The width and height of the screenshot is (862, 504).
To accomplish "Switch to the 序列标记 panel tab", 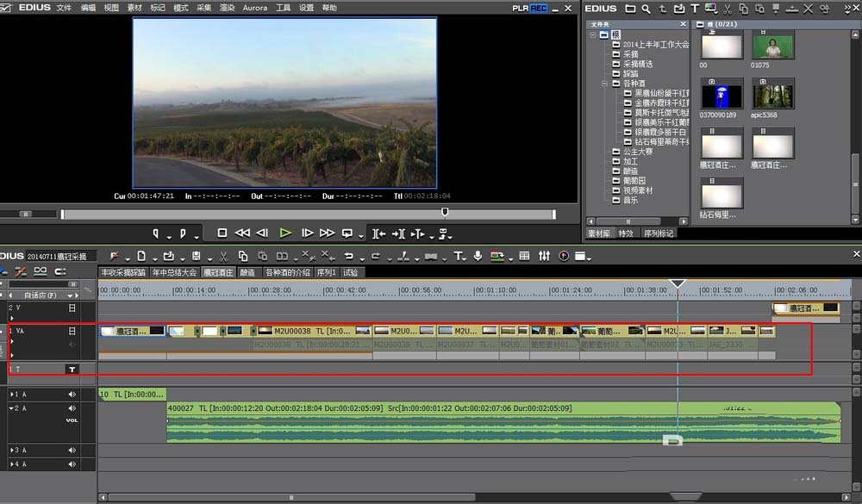I will 658,233.
